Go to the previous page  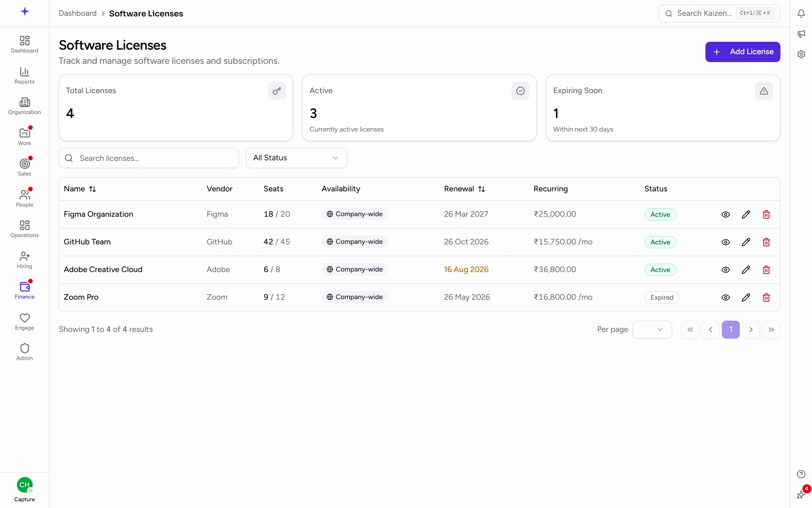pos(710,330)
